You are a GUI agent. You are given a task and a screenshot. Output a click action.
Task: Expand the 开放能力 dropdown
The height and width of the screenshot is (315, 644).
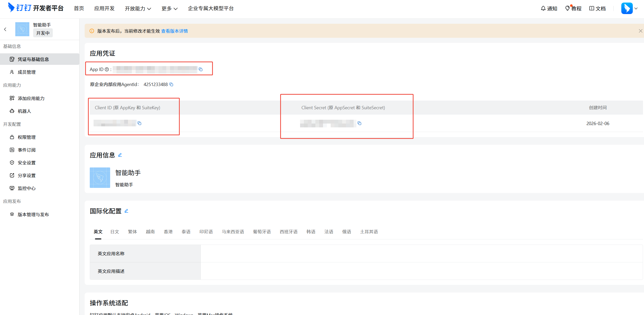[138, 8]
